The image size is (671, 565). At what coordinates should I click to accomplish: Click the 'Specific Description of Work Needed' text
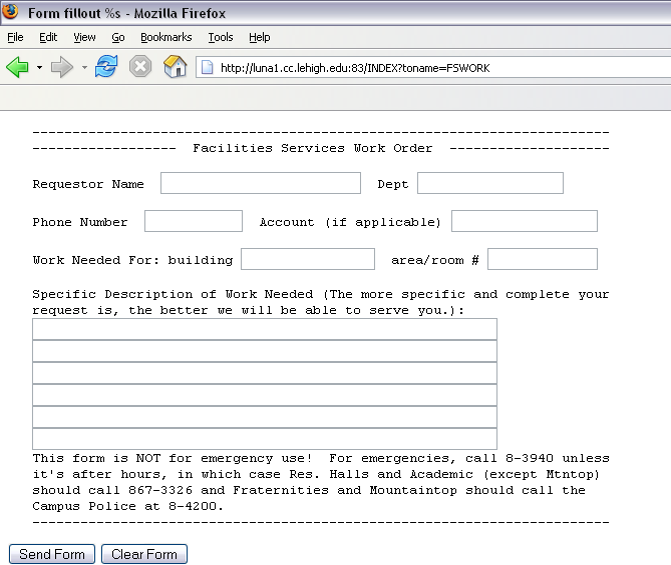click(173, 294)
